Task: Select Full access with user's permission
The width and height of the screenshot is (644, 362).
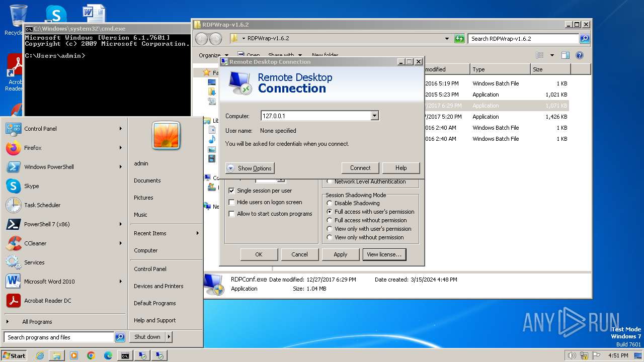Action: [330, 212]
